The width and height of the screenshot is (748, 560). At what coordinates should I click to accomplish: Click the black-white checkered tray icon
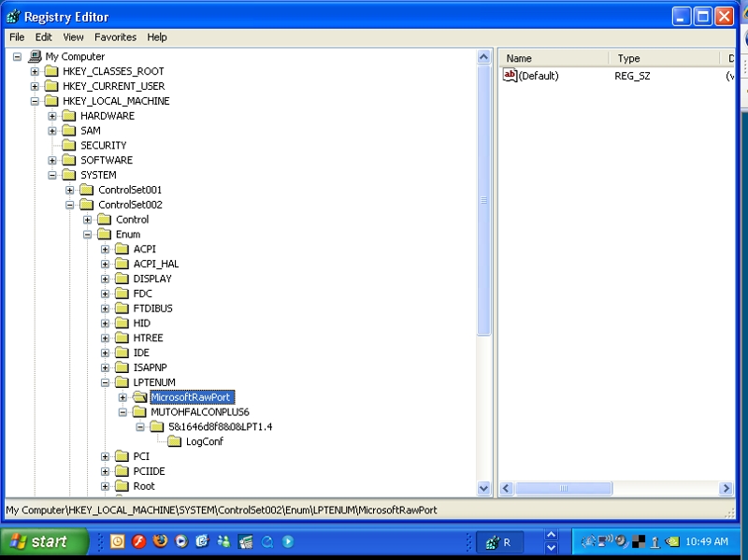tap(639, 541)
